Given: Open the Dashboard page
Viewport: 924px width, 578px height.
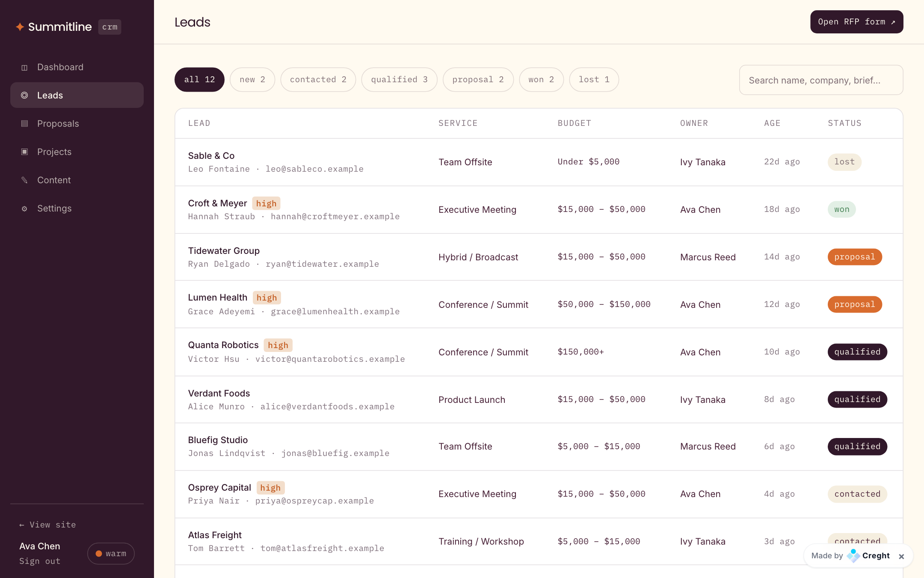Looking at the screenshot, I should (x=77, y=67).
